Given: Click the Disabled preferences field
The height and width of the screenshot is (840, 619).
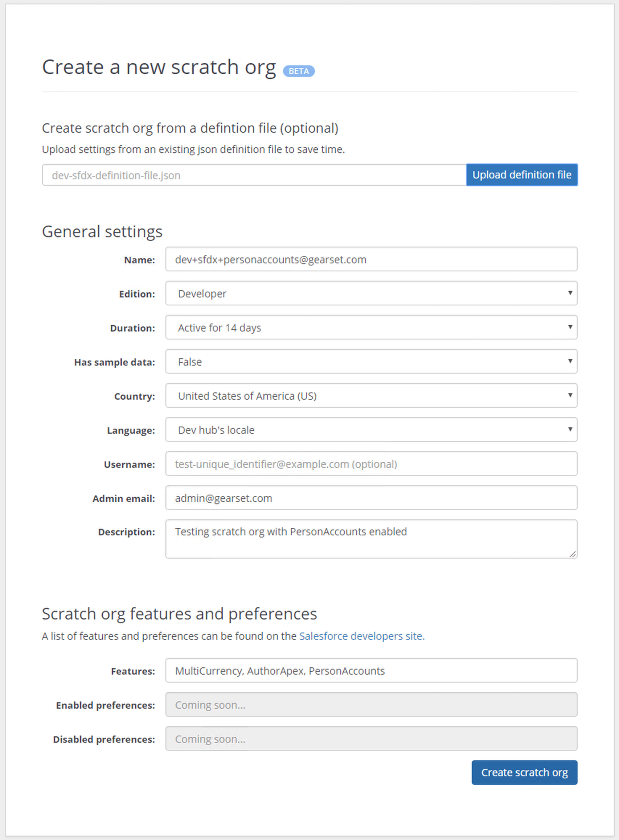Looking at the screenshot, I should pos(371,738).
